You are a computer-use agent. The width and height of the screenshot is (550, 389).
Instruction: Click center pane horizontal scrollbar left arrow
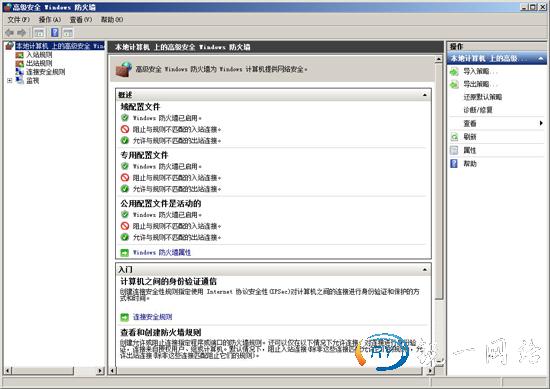pos(112,370)
